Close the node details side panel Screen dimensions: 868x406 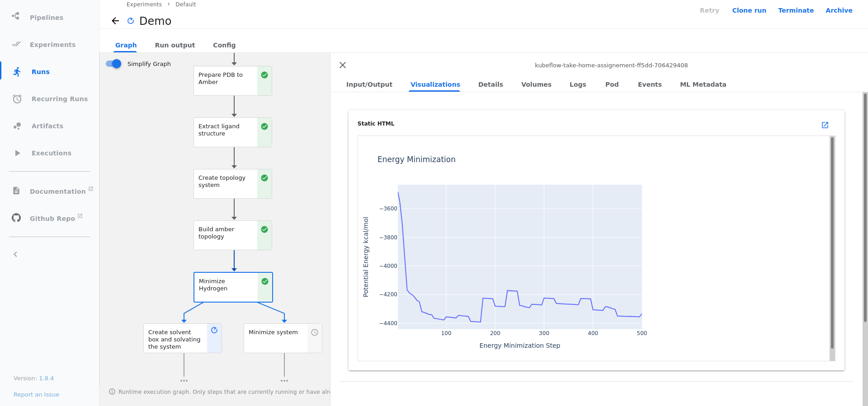[343, 65]
